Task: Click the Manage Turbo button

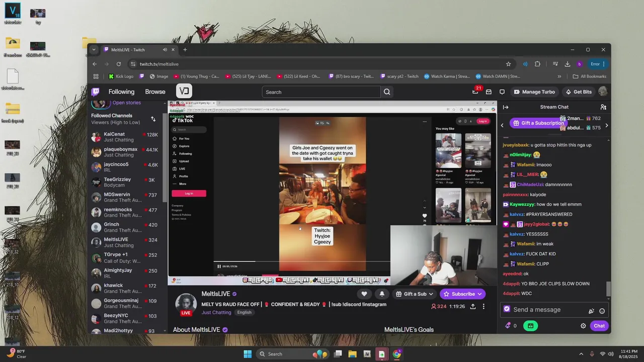Action: 534,92
